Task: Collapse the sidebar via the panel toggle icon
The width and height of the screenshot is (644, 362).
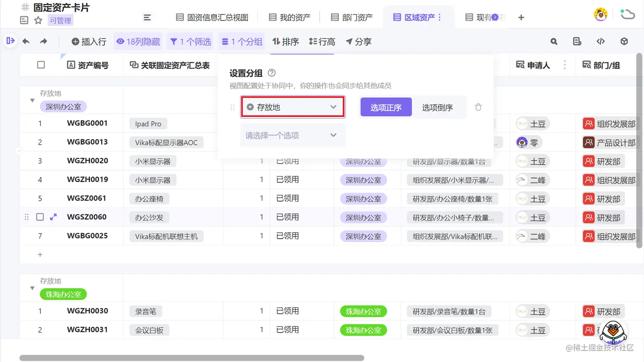Action: click(10, 41)
